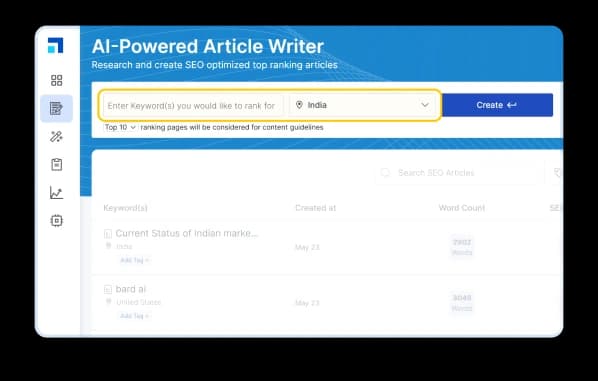
Task: Focus the keyword input field
Action: coord(193,106)
